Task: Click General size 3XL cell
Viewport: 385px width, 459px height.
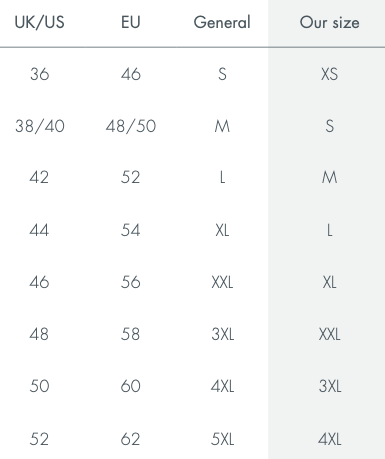Action: pyautogui.click(x=223, y=334)
